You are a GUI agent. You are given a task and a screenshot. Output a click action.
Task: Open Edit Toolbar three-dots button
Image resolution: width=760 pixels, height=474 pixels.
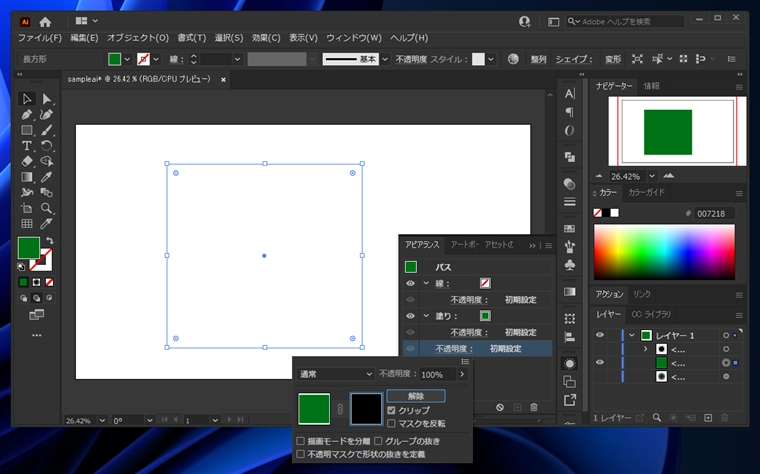point(36,335)
